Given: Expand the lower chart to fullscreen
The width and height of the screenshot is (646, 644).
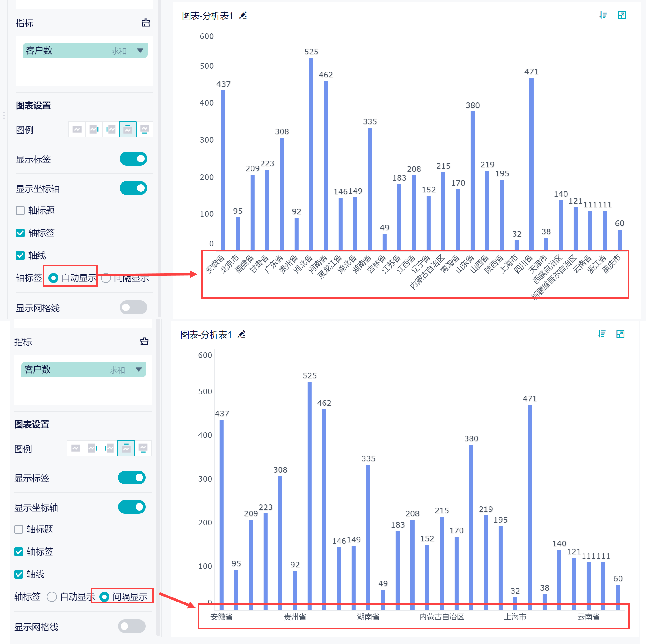Looking at the screenshot, I should [620, 334].
